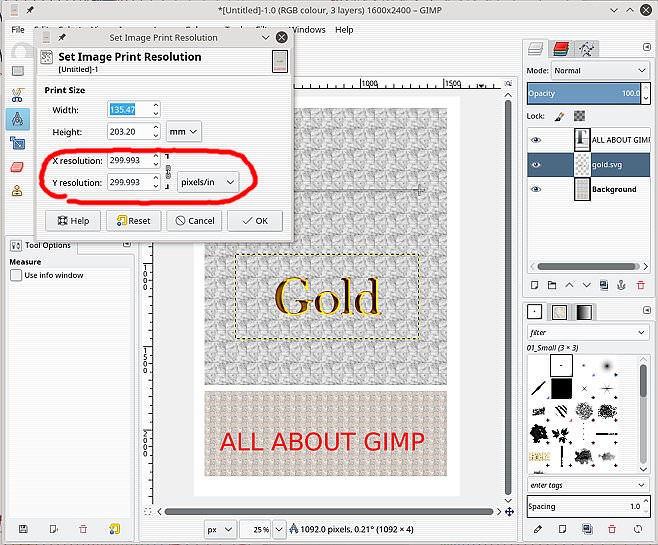Duplicate brush icon in Brushes panel
This screenshot has width=658, height=545.
click(x=587, y=529)
